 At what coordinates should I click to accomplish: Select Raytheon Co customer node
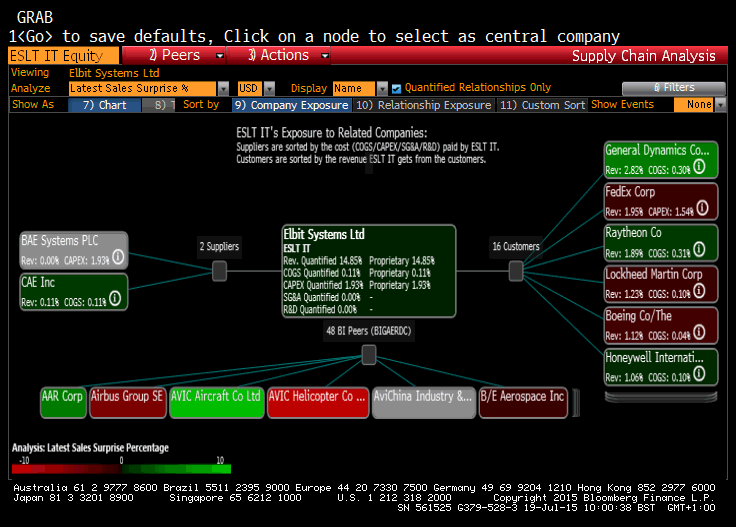click(x=661, y=243)
